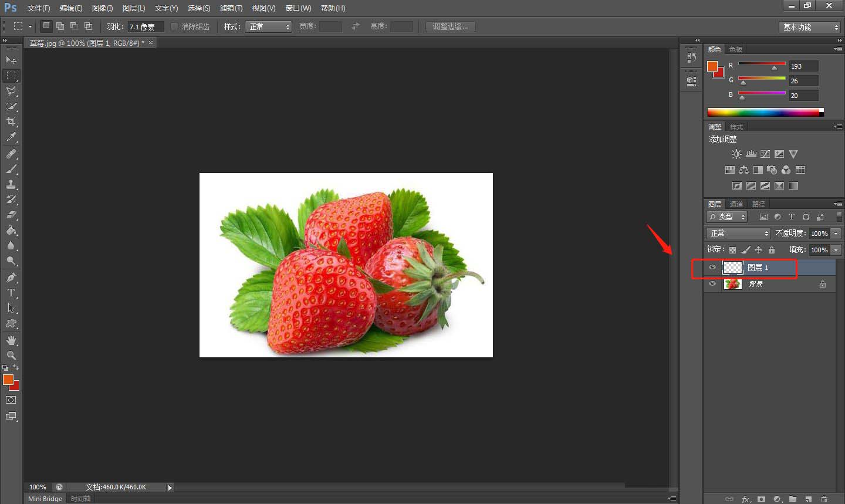Click the 羽化 feather input field

pos(145,27)
